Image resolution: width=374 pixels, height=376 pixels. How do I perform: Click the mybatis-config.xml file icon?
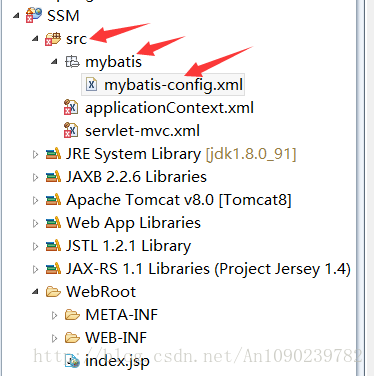coord(91,84)
